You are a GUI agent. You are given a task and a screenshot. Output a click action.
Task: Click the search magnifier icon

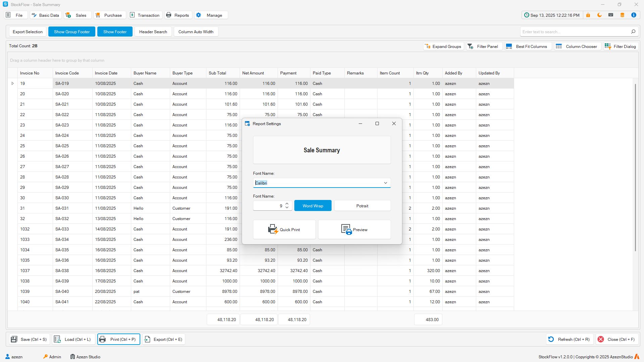tap(633, 32)
